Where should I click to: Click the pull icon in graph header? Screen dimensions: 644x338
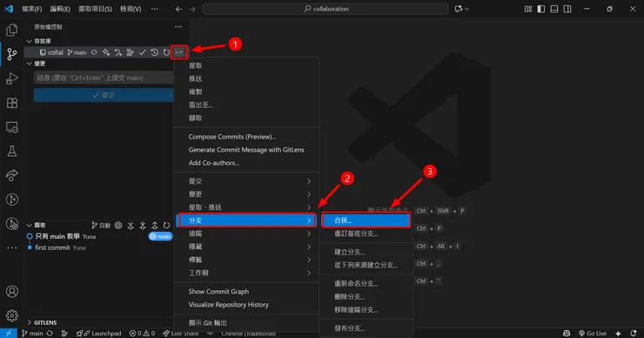[143, 225]
